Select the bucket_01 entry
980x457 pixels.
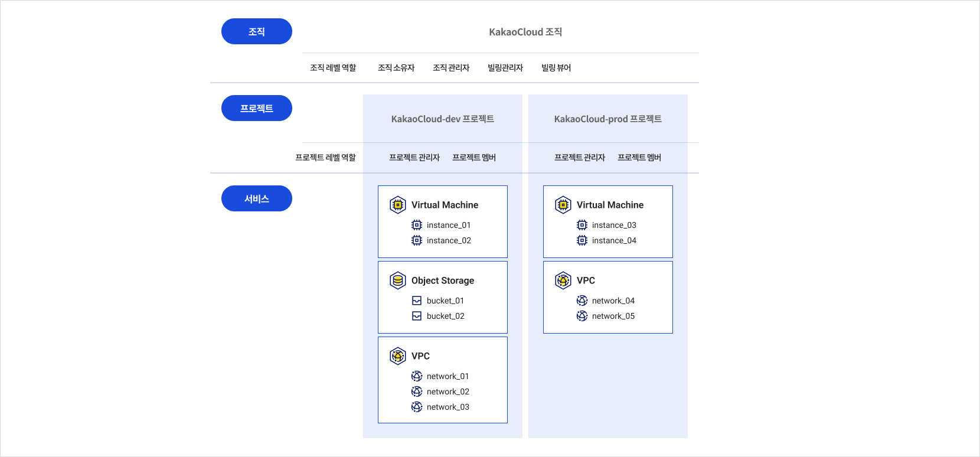click(446, 301)
